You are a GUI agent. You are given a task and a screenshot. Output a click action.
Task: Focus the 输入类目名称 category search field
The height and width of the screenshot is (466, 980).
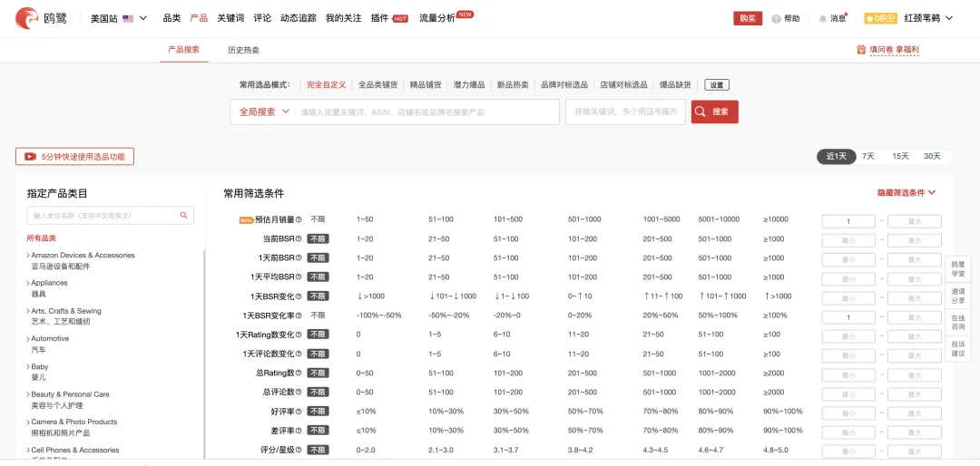tap(110, 216)
